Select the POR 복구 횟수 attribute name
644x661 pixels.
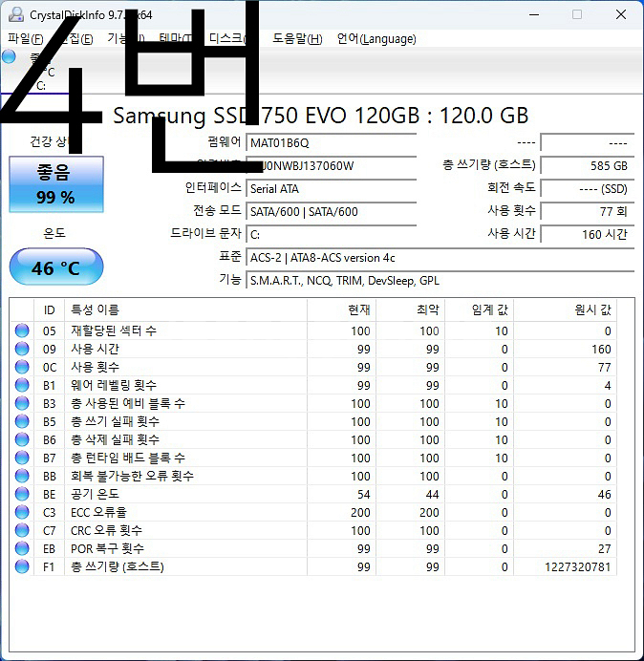click(x=107, y=548)
